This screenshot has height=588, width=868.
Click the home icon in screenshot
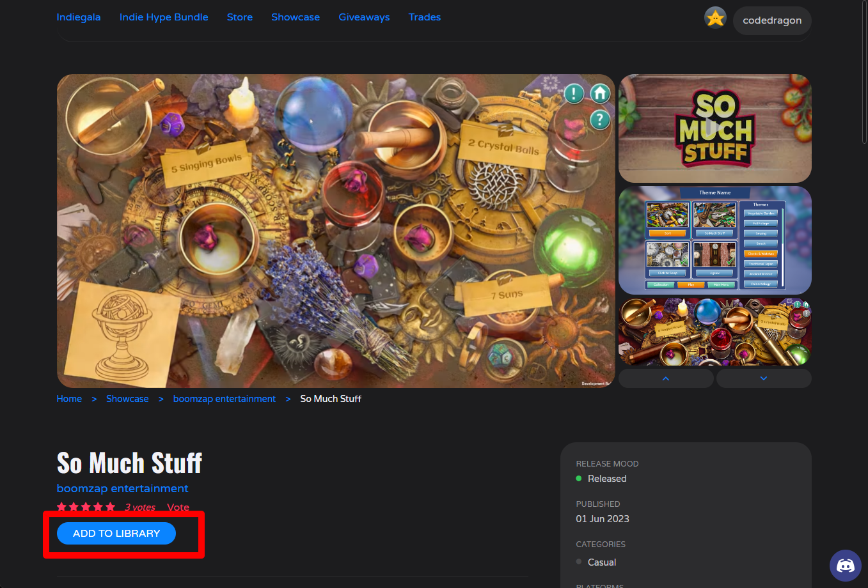(x=600, y=94)
